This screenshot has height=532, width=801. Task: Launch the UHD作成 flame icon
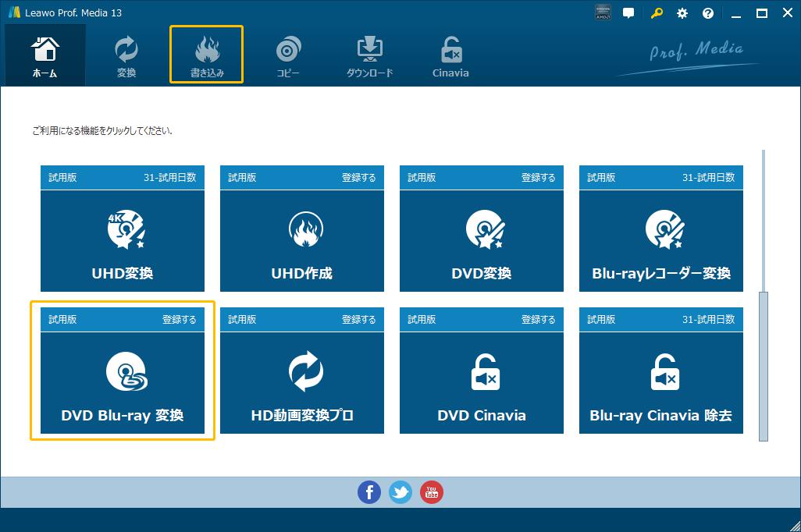tap(305, 229)
